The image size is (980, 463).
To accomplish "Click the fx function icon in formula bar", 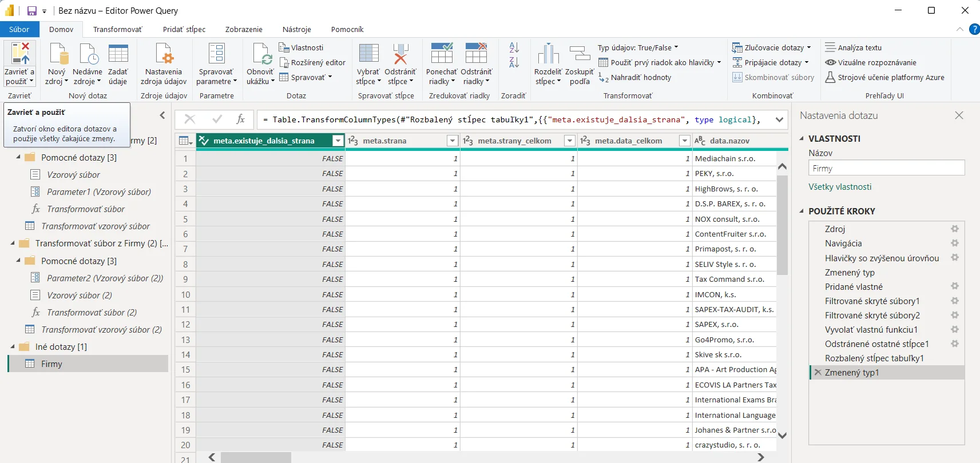I will (x=241, y=119).
